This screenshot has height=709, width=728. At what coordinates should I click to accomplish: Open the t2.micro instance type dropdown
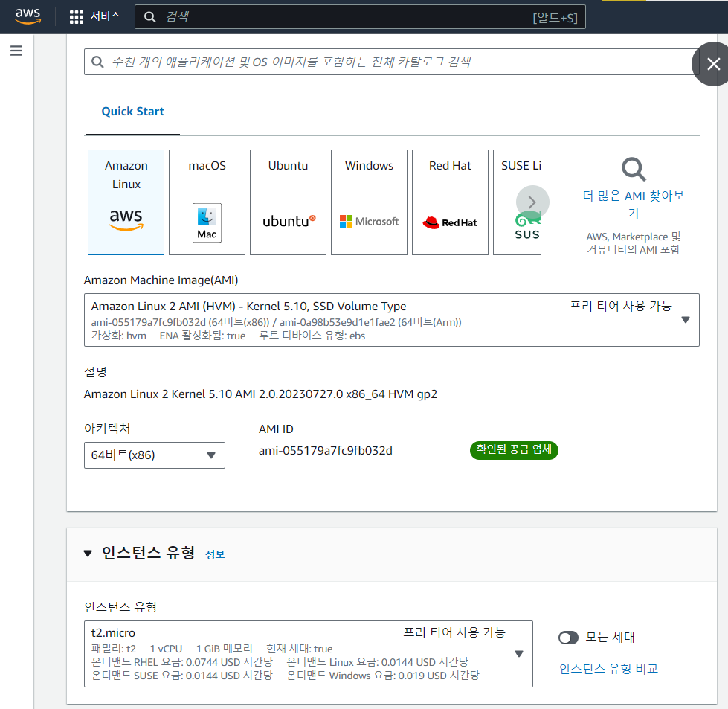point(309,654)
